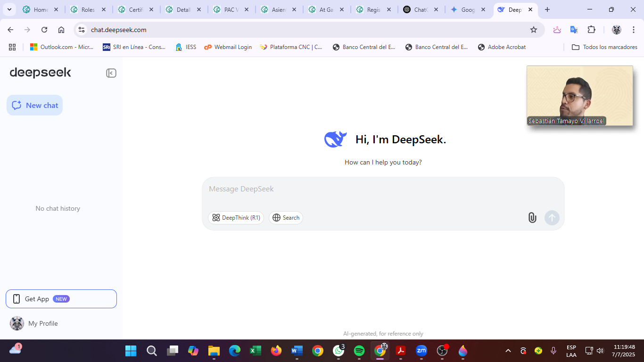Reload the current page
The width and height of the screenshot is (644, 362).
tap(44, 30)
